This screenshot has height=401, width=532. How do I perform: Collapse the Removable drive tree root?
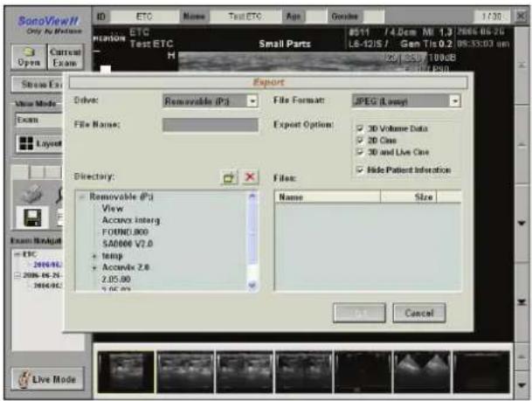[82, 197]
